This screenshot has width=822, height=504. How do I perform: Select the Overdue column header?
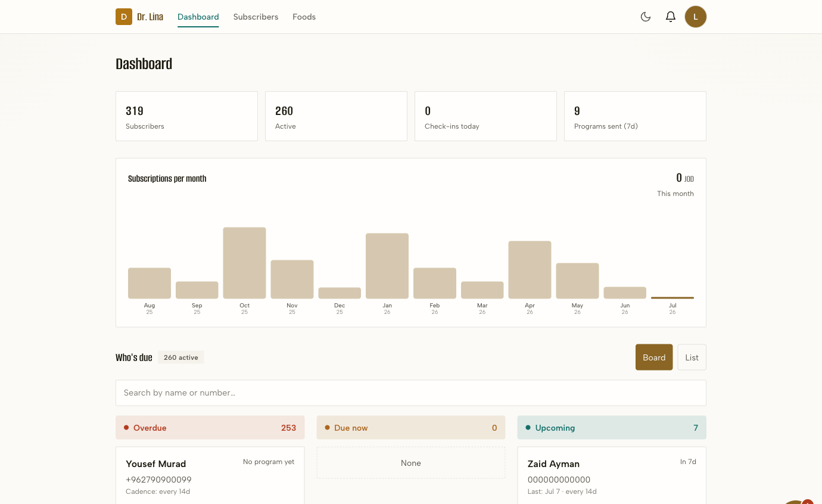coord(210,428)
